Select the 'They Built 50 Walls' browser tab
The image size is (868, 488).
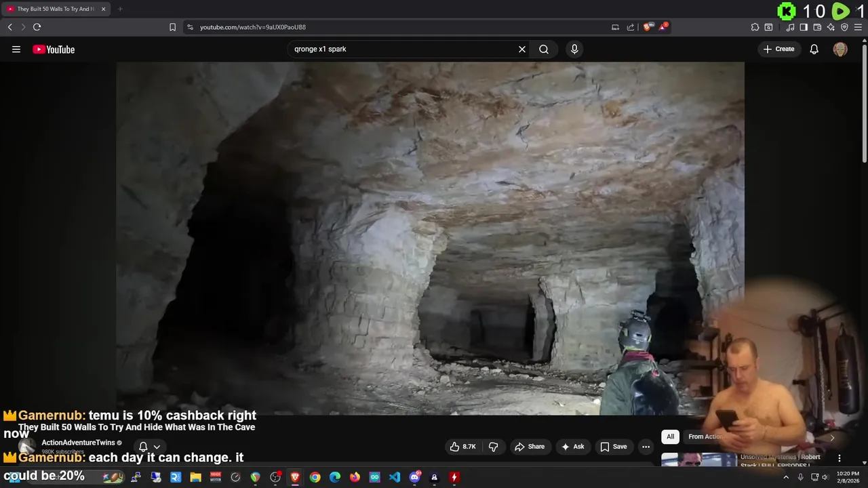point(56,9)
